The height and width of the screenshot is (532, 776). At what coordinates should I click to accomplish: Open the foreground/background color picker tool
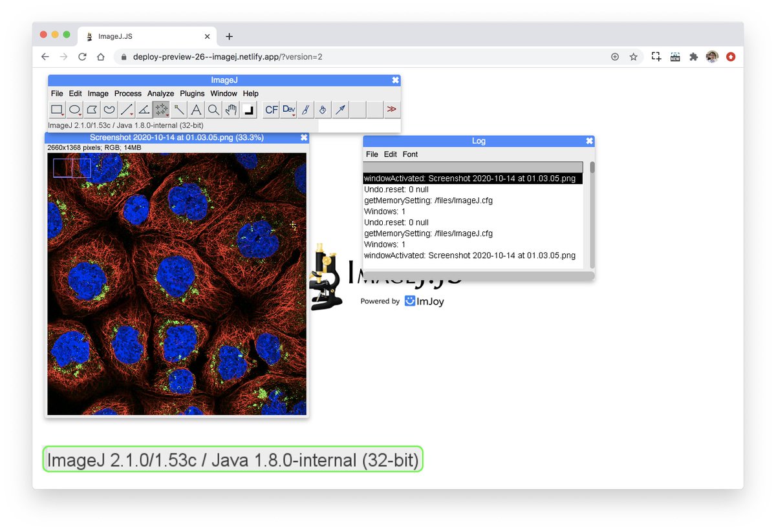pos(248,110)
